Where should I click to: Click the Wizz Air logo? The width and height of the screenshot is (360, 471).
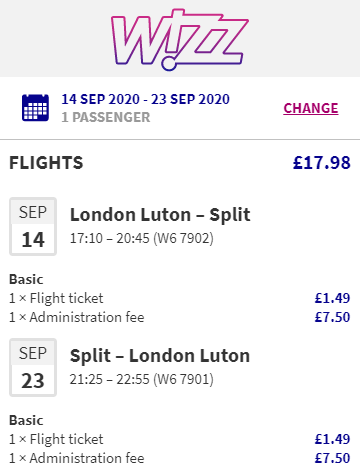click(180, 40)
